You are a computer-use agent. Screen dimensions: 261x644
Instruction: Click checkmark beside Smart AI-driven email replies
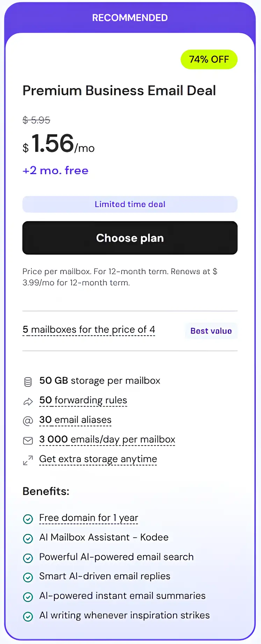(28, 577)
